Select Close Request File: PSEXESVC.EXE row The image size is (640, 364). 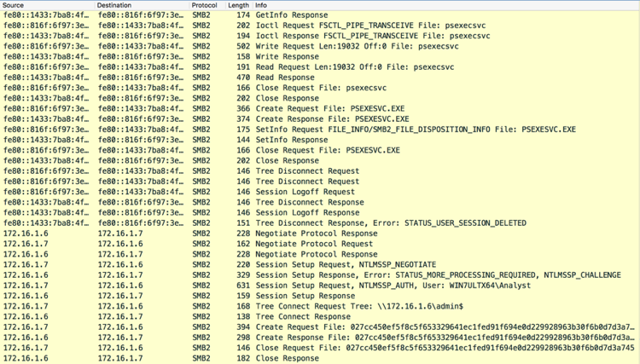320,150
